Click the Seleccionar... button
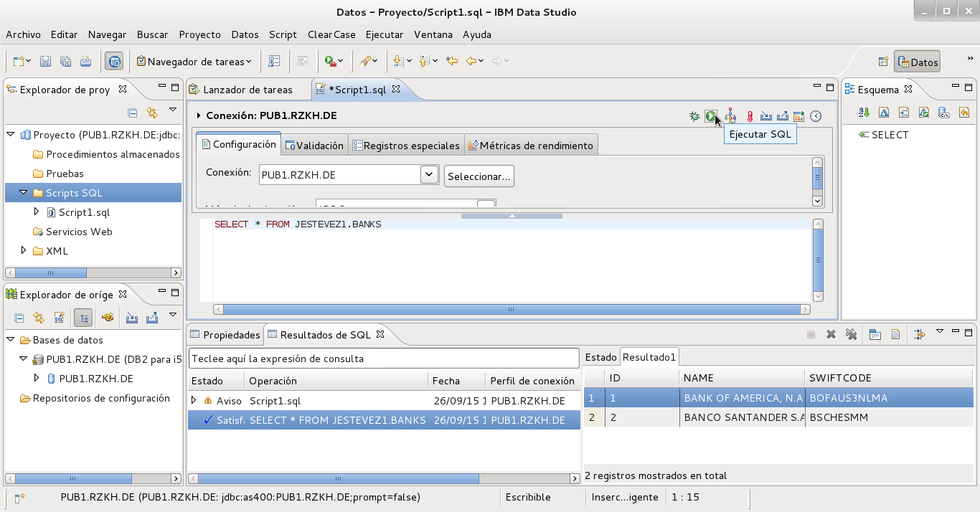The image size is (980, 512). [x=479, y=176]
